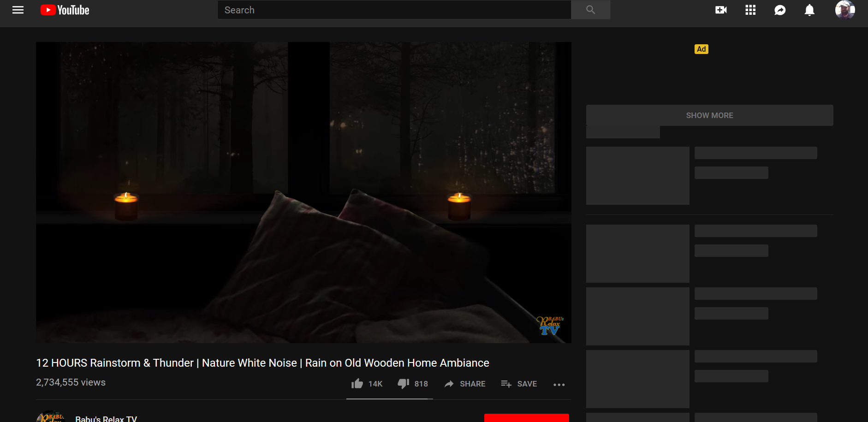Open the YouTube apps grid
868x422 pixels.
click(x=750, y=10)
